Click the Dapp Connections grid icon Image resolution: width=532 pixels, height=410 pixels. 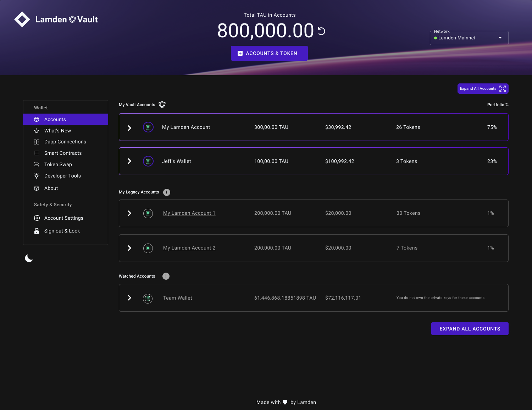coord(37,142)
